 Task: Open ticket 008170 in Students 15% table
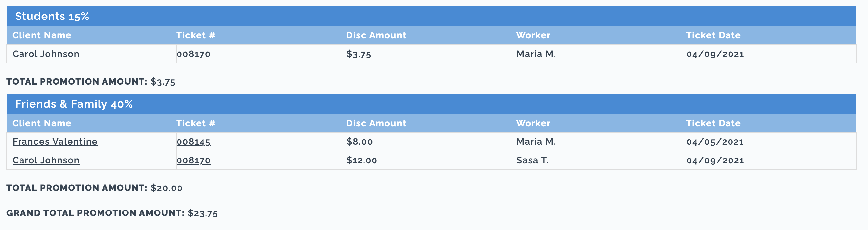point(194,54)
